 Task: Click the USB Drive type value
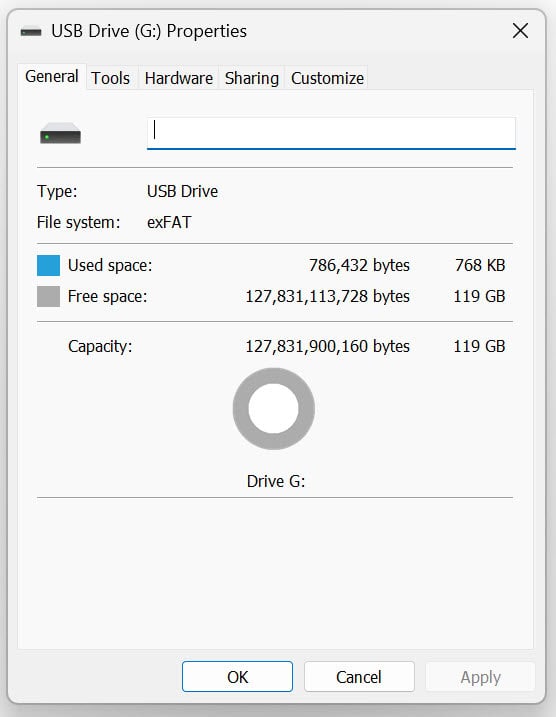pyautogui.click(x=182, y=191)
